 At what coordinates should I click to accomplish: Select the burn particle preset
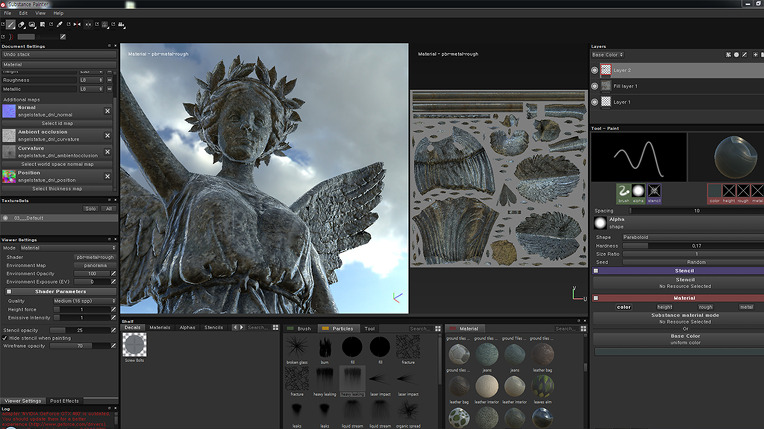click(x=325, y=348)
